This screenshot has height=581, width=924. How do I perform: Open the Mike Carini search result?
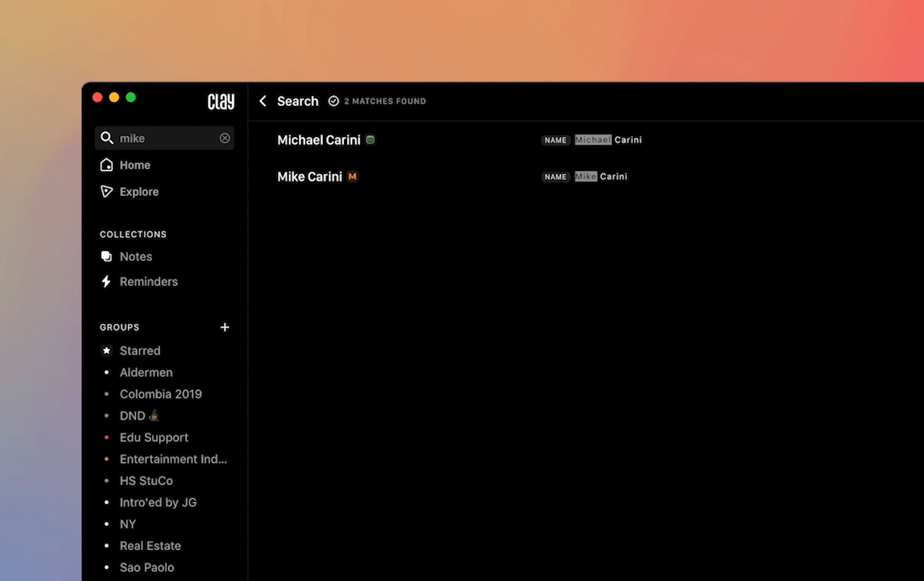pyautogui.click(x=310, y=176)
